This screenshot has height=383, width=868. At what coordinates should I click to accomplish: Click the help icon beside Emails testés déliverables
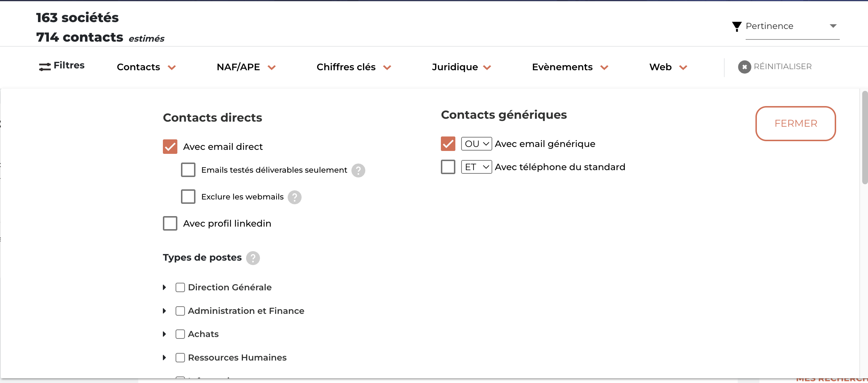point(358,170)
